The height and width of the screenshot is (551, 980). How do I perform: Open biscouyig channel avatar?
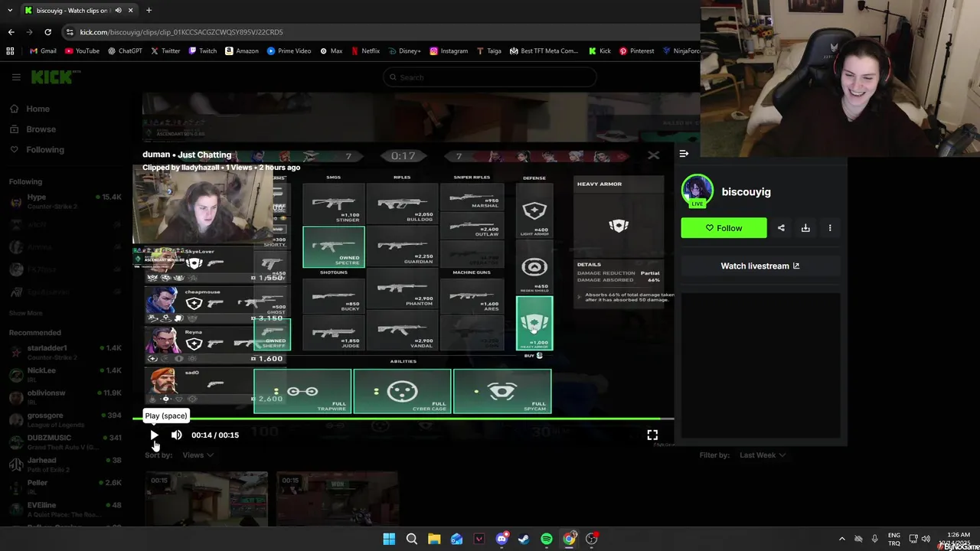click(x=697, y=191)
